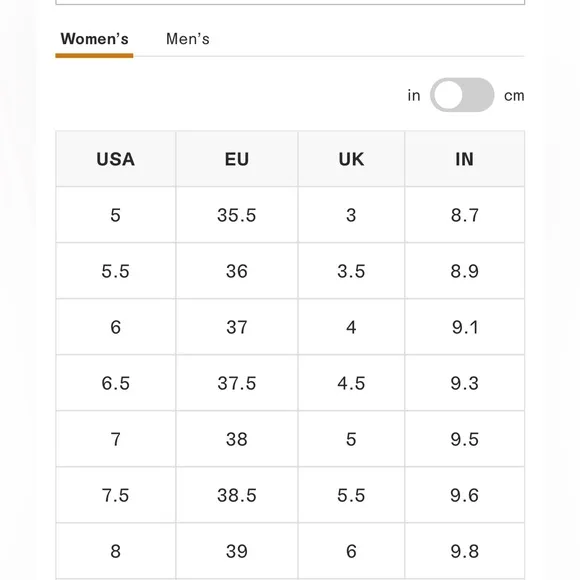Toggle the in/cm unit switch
The image size is (580, 580).
point(462,95)
